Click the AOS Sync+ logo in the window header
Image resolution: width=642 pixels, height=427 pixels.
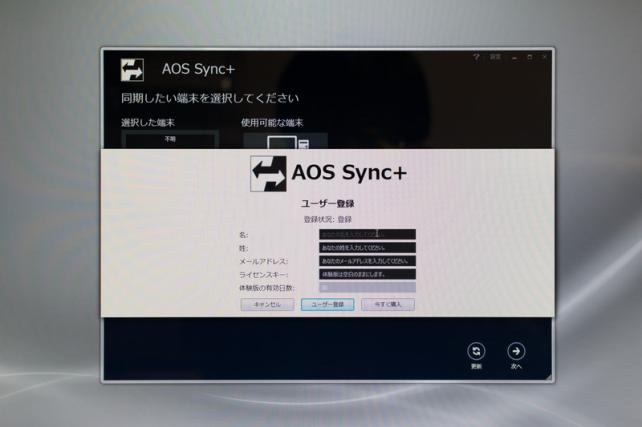pyautogui.click(x=132, y=70)
